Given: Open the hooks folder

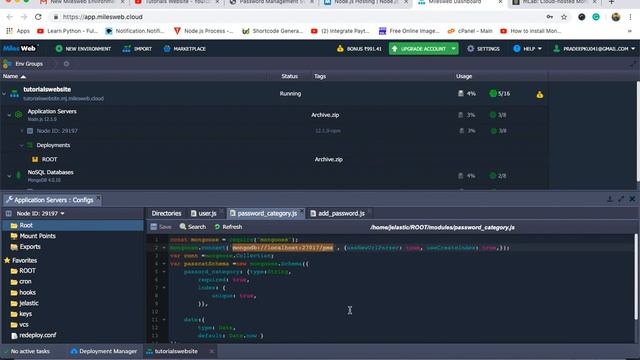Looking at the screenshot, I should (x=27, y=293).
